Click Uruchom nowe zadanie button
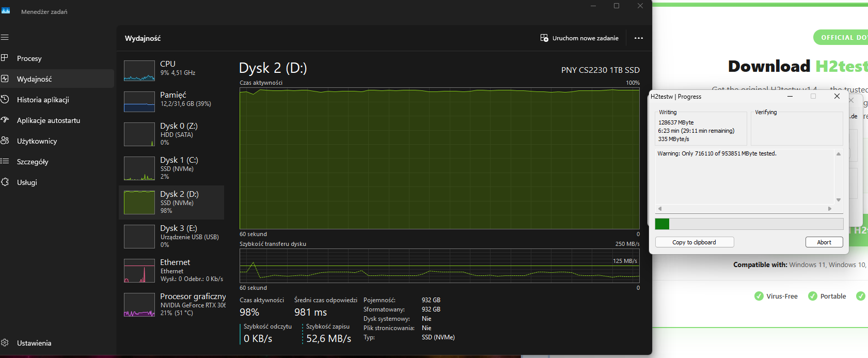The image size is (868, 358). point(579,38)
